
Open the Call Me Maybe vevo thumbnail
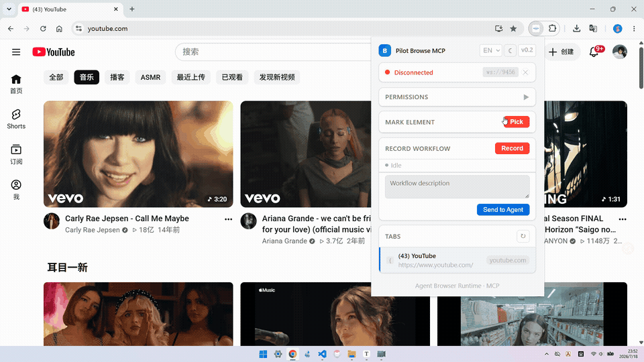138,154
